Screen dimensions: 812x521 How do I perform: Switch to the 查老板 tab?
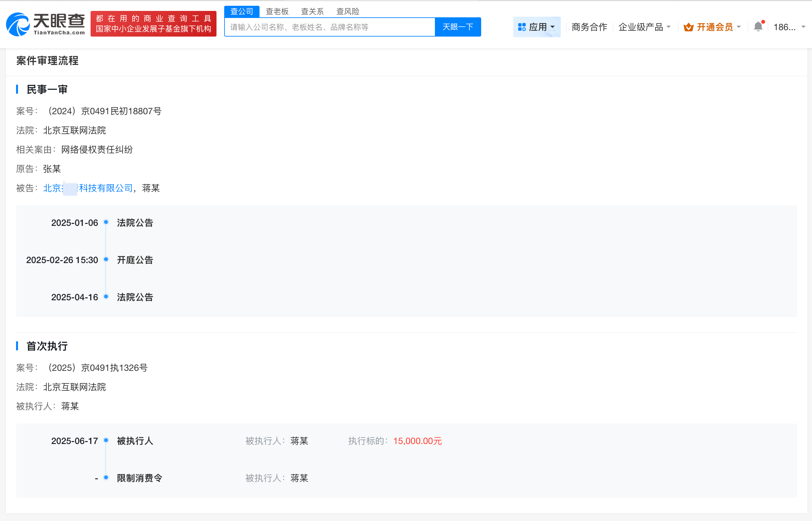pos(277,11)
